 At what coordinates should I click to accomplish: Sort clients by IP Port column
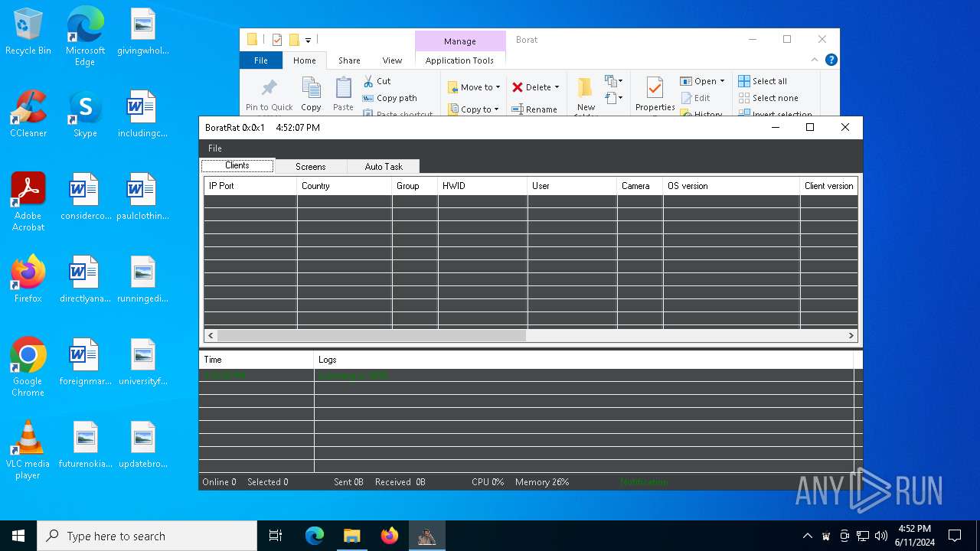[x=250, y=186]
